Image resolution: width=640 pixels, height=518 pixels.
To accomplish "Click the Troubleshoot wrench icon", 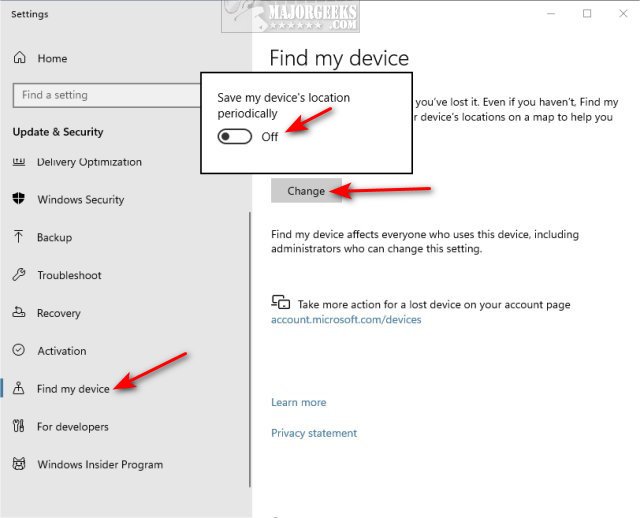I will (x=19, y=275).
